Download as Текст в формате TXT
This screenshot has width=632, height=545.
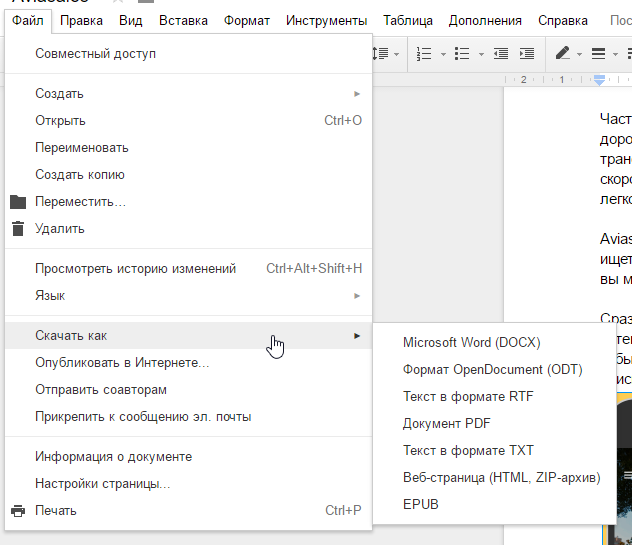(x=495, y=451)
